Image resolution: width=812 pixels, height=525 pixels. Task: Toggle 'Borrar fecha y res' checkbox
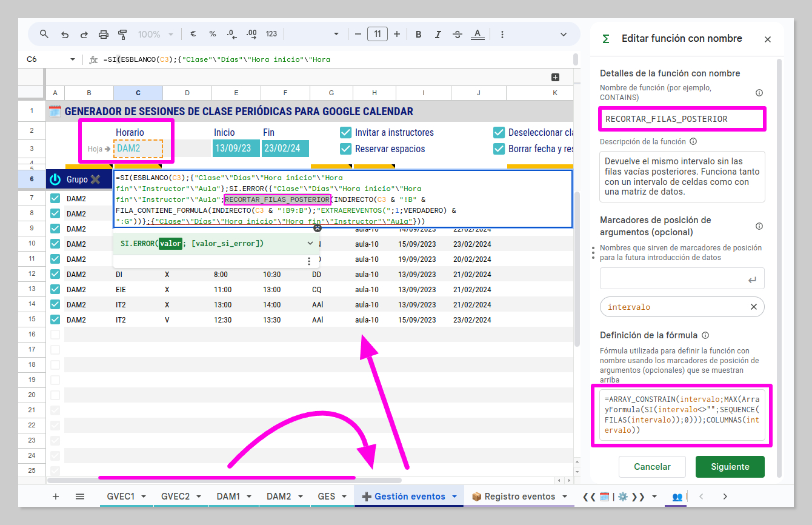pos(499,149)
